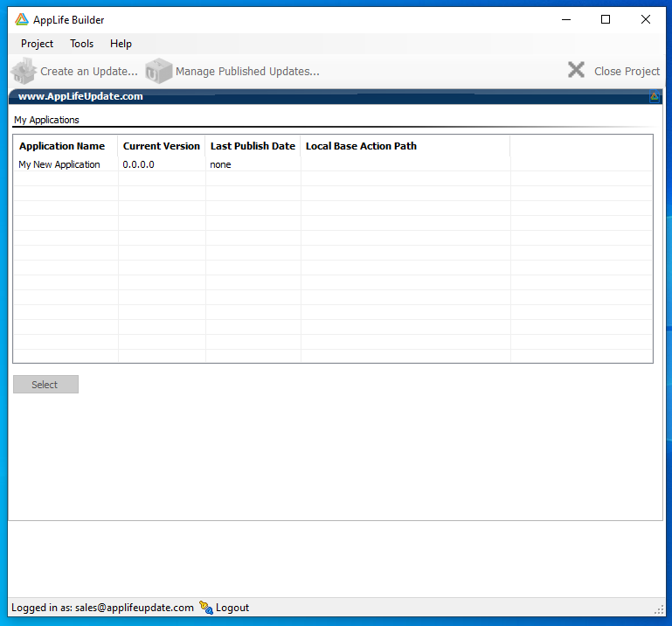The width and height of the screenshot is (672, 626).
Task: Click the My Applications heading
Action: point(46,120)
